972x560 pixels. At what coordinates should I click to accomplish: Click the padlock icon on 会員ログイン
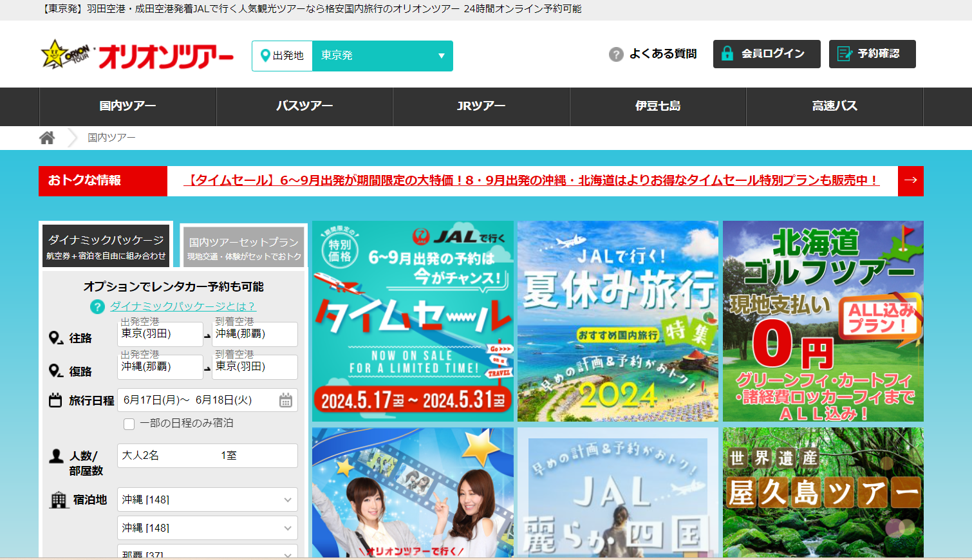727,53
